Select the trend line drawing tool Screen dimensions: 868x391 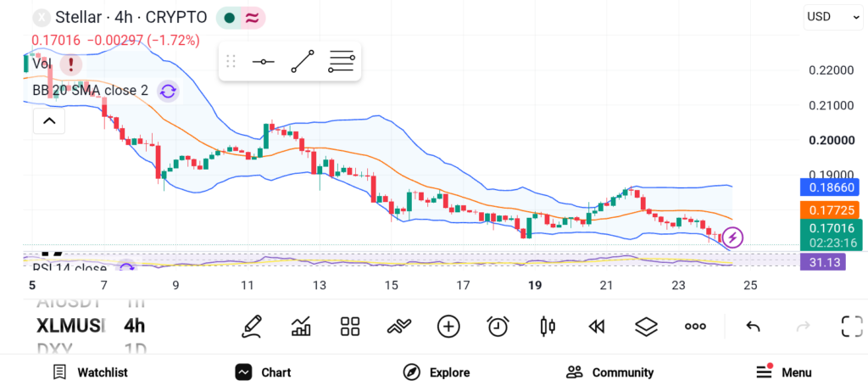point(303,61)
